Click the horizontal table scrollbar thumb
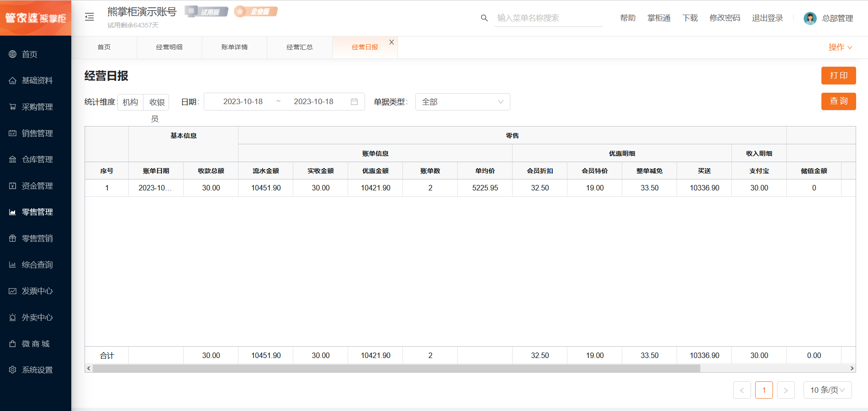Screen dimensions: 868x411 (x=397, y=368)
